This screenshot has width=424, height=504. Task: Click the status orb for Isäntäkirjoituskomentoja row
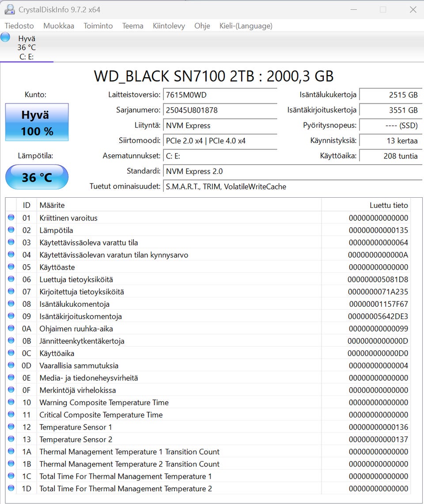tap(11, 316)
